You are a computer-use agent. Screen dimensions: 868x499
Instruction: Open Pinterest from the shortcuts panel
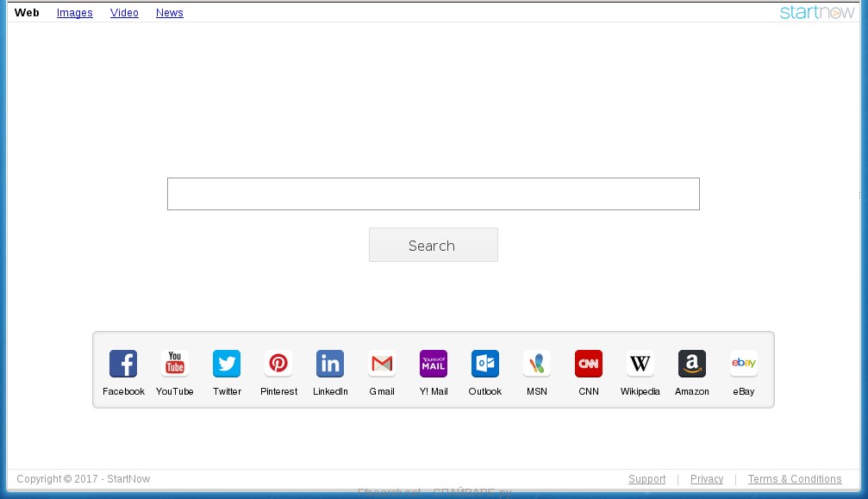[x=278, y=364]
